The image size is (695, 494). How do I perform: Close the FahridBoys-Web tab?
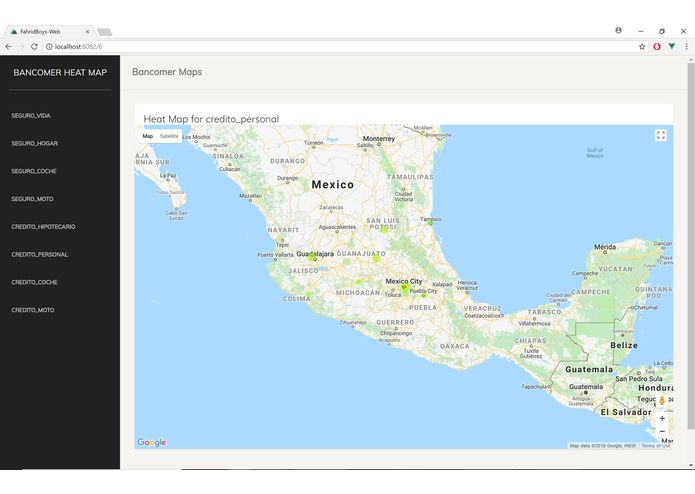(x=87, y=32)
